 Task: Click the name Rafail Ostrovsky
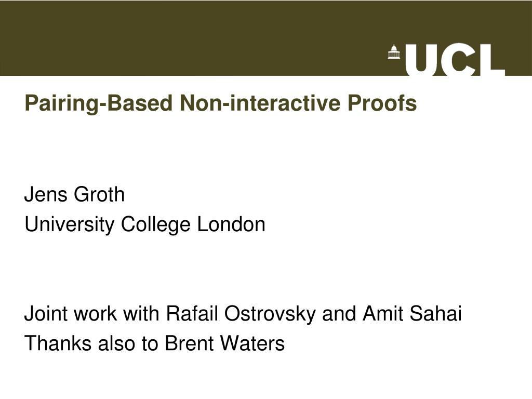(241, 314)
